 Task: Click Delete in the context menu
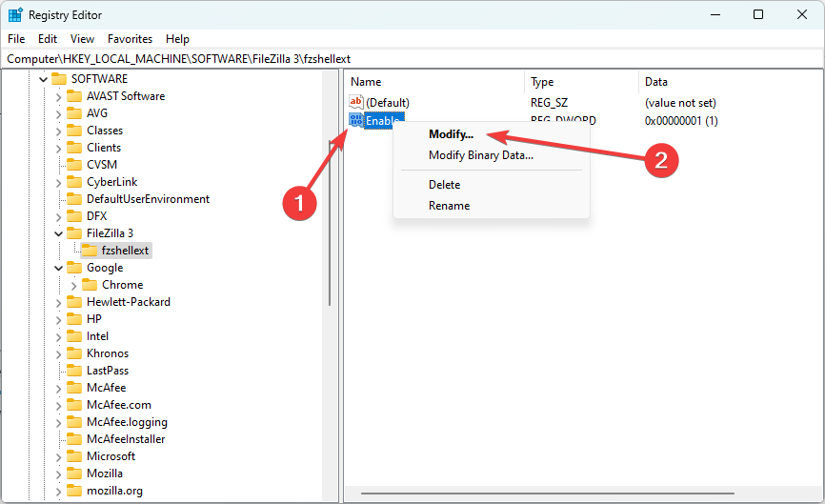[x=444, y=185]
